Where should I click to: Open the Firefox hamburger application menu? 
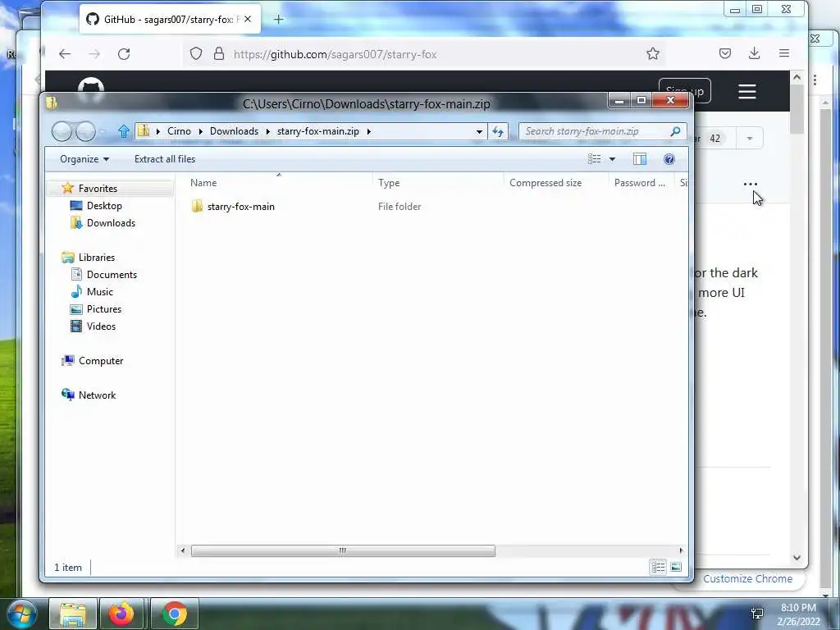pyautogui.click(x=783, y=53)
